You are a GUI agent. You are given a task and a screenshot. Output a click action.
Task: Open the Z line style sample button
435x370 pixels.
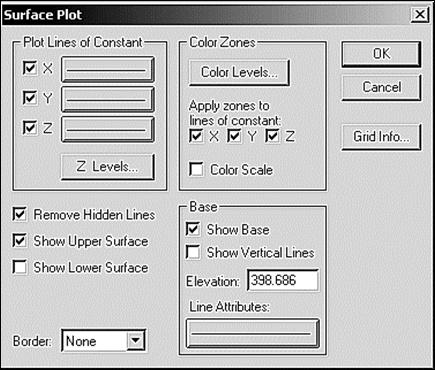108,129
